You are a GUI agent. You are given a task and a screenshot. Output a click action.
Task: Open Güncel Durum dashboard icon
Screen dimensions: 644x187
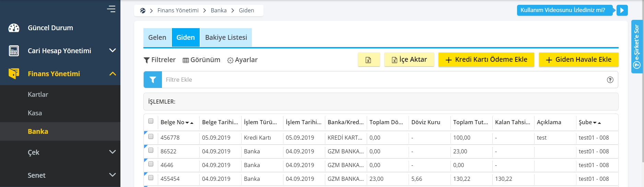click(x=14, y=28)
